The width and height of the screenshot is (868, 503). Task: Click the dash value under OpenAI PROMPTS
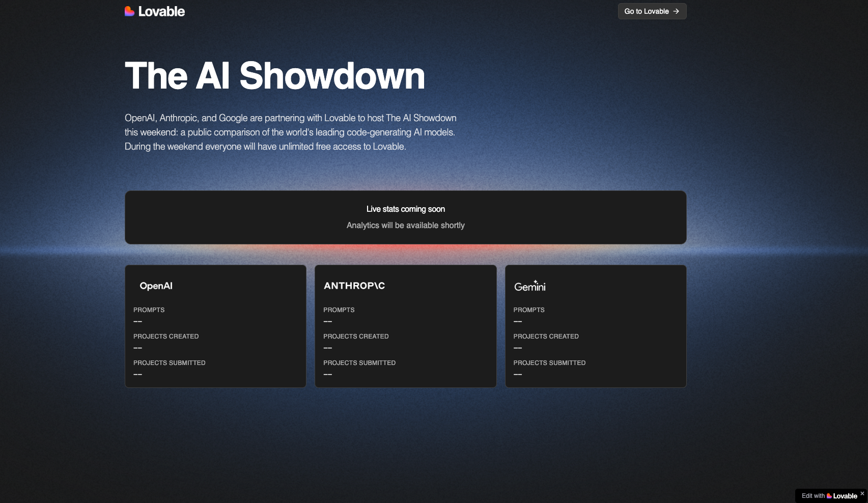(137, 322)
